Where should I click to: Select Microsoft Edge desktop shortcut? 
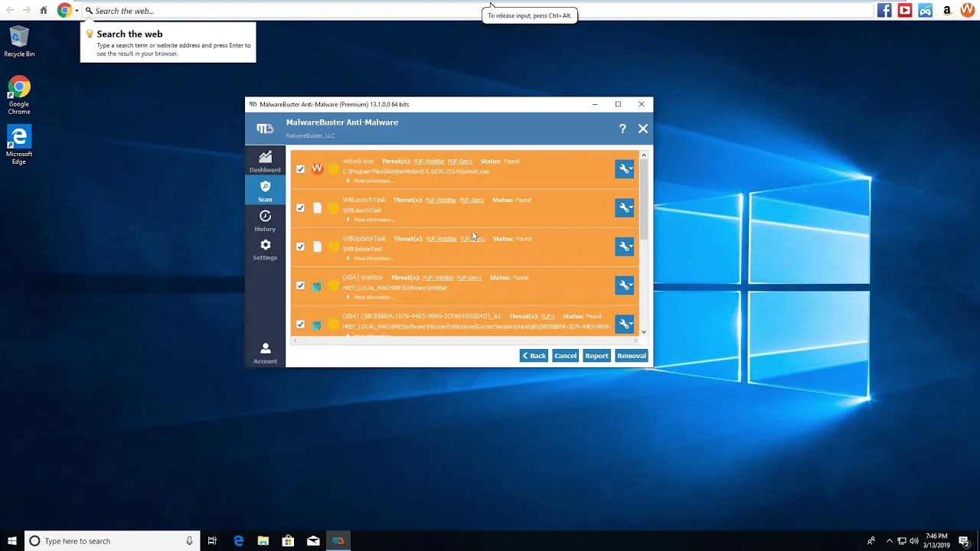tap(19, 145)
